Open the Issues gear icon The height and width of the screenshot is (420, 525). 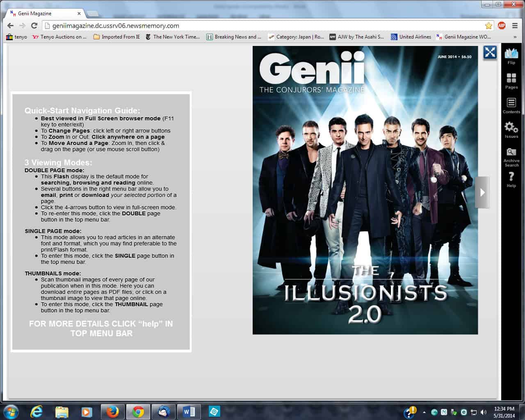click(x=511, y=129)
